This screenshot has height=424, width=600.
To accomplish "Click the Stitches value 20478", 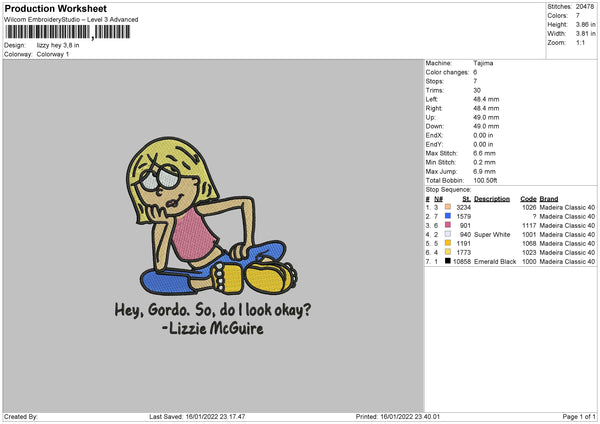I will pyautogui.click(x=585, y=7).
